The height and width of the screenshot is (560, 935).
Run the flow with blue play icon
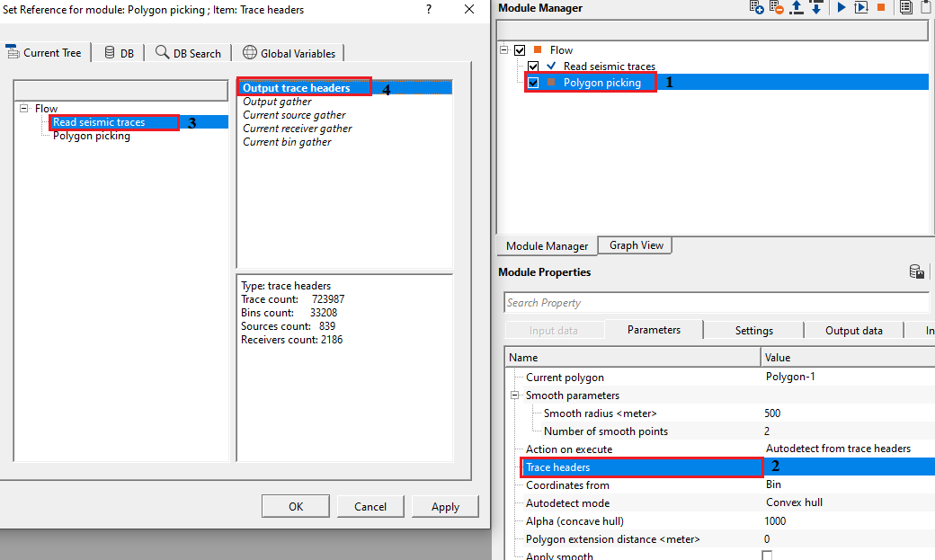pyautogui.click(x=841, y=8)
